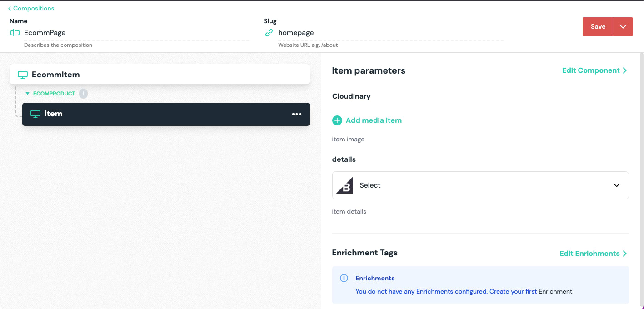Click the Cloudinary label
644x309 pixels.
(351, 96)
